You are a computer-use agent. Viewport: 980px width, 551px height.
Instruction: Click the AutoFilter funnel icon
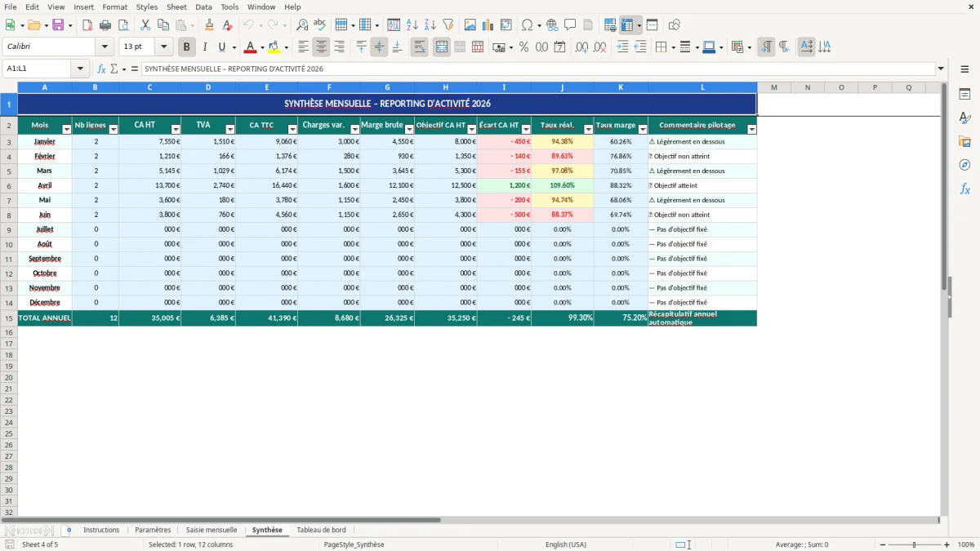pos(448,25)
